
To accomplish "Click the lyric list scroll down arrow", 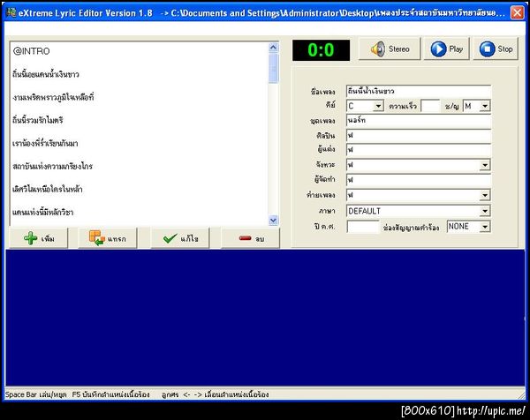I will tap(274, 221).
